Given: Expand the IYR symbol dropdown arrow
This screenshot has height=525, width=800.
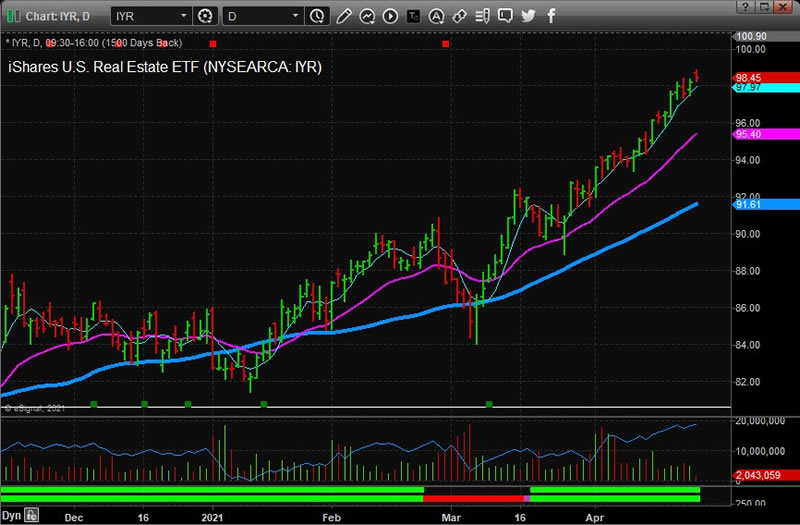Looking at the screenshot, I should [x=184, y=16].
